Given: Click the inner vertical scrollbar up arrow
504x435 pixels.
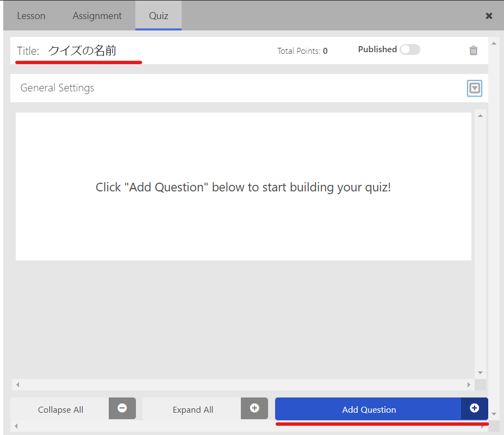Looking at the screenshot, I should click(x=480, y=116).
